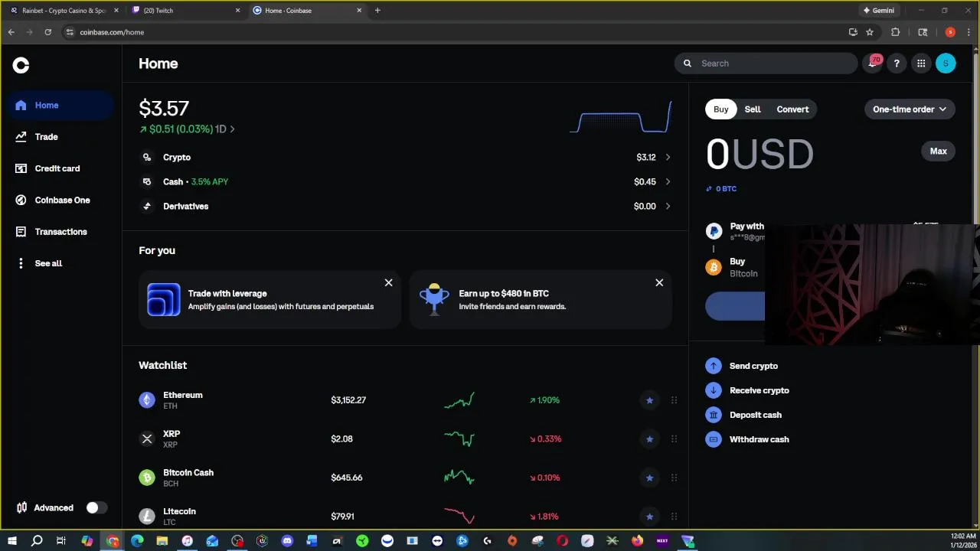Open the apps grid icon
The width and height of the screenshot is (980, 551).
pyautogui.click(x=921, y=64)
